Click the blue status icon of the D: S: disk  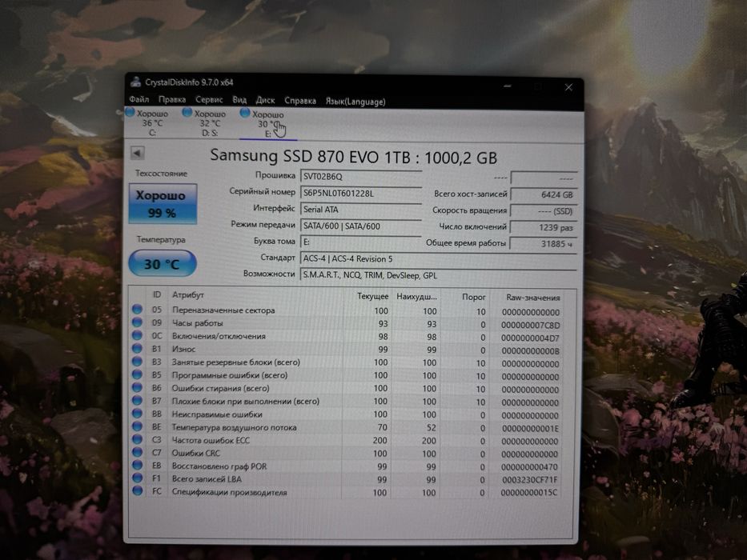187,112
